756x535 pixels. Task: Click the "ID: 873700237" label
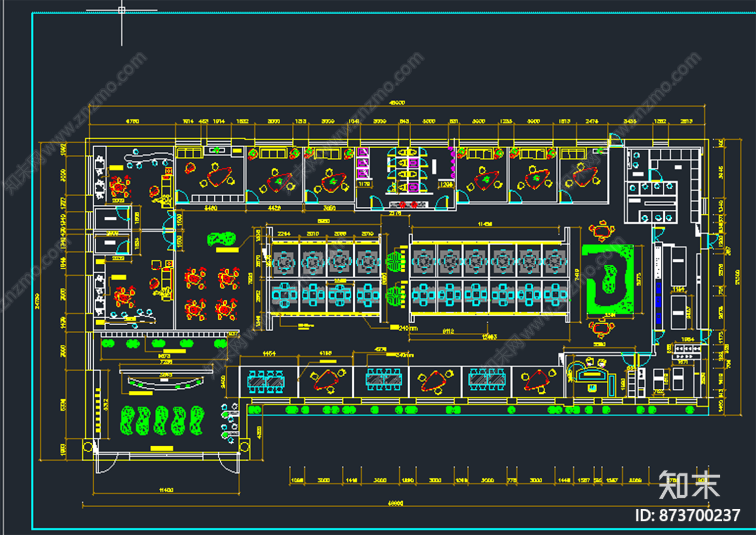pyautogui.click(x=687, y=515)
